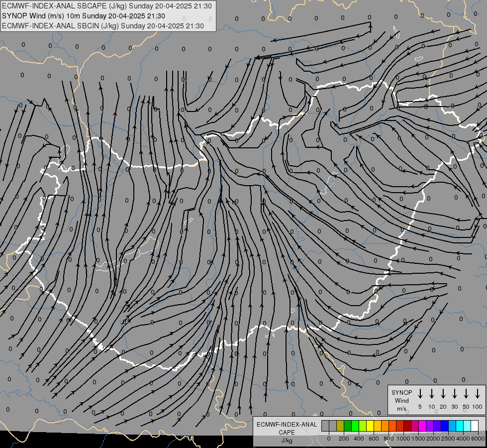Select the purple swatch left of 2000
This screenshot has height=448, width=487.
[430, 426]
